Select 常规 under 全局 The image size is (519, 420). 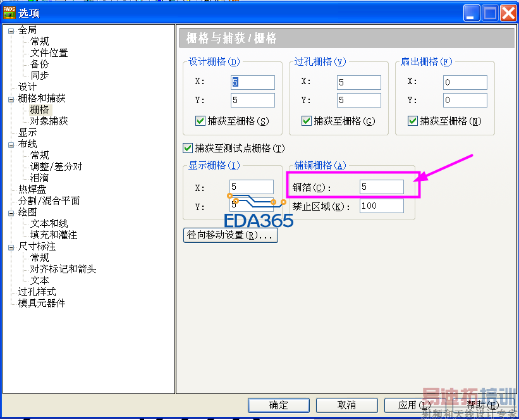tap(40, 41)
